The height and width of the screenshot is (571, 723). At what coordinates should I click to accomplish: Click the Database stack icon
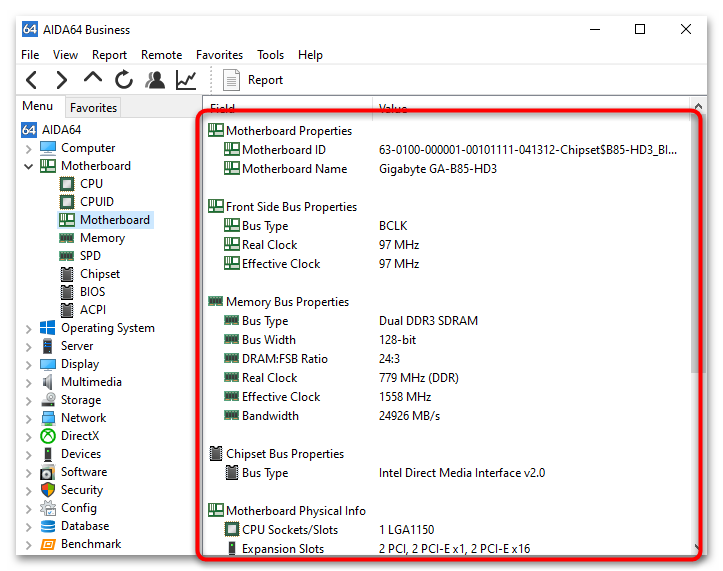[47, 526]
